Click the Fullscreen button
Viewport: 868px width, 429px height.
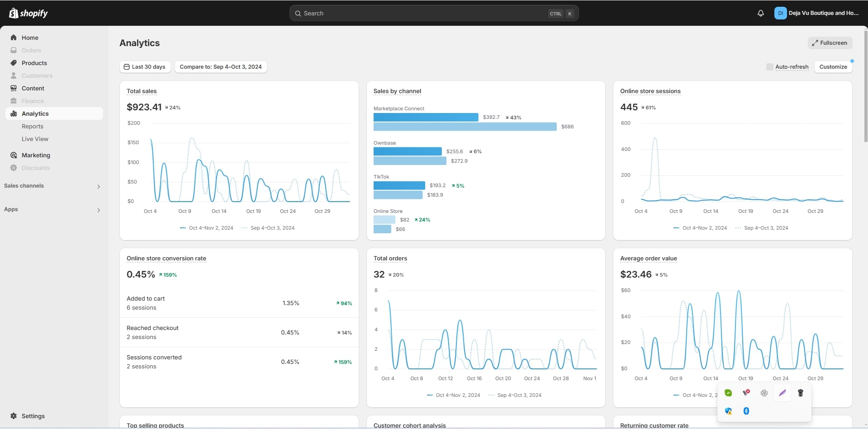(x=830, y=43)
